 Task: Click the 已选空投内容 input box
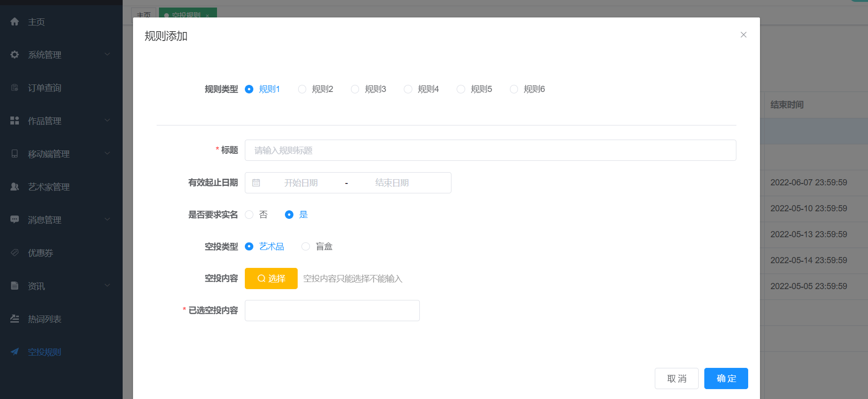pyautogui.click(x=332, y=311)
